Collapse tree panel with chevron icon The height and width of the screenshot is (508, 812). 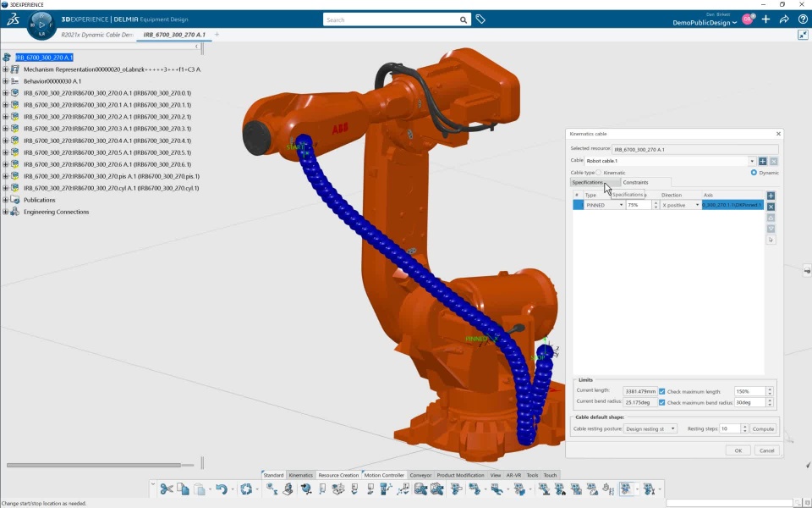pos(196,47)
